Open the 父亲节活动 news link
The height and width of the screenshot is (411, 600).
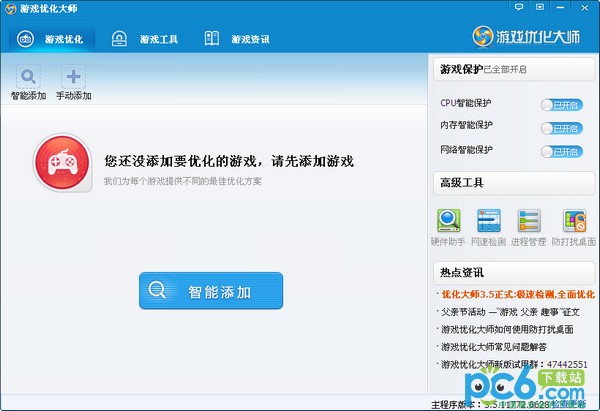tap(510, 312)
